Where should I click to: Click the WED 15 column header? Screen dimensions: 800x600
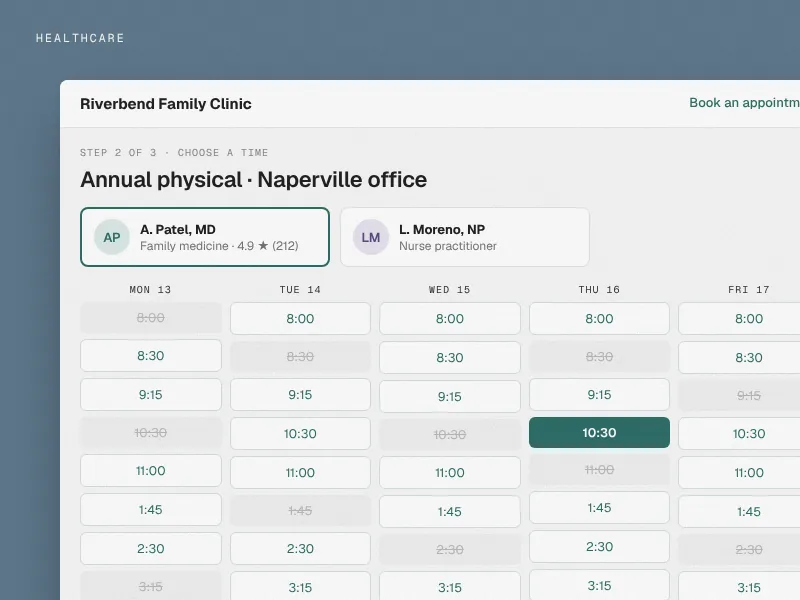pos(450,290)
